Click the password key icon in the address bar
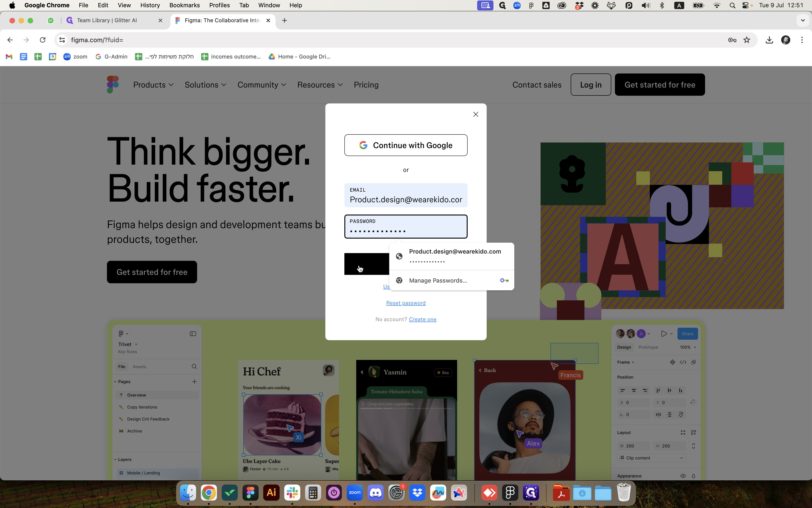The height and width of the screenshot is (508, 812). pos(732,40)
